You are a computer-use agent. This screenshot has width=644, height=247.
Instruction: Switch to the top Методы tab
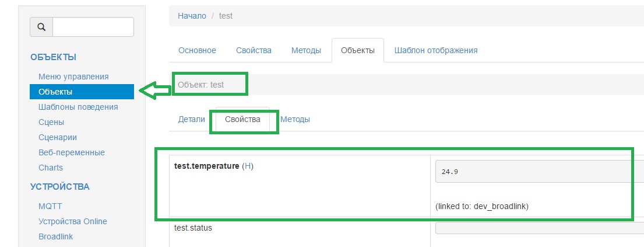[x=306, y=50]
